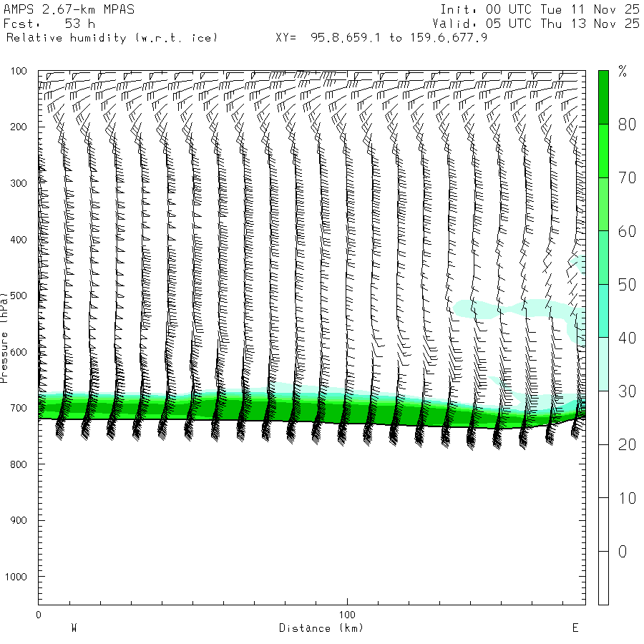This screenshot has width=644, height=644.
Task: Click the colorbar value '20'
Action: tap(627, 445)
